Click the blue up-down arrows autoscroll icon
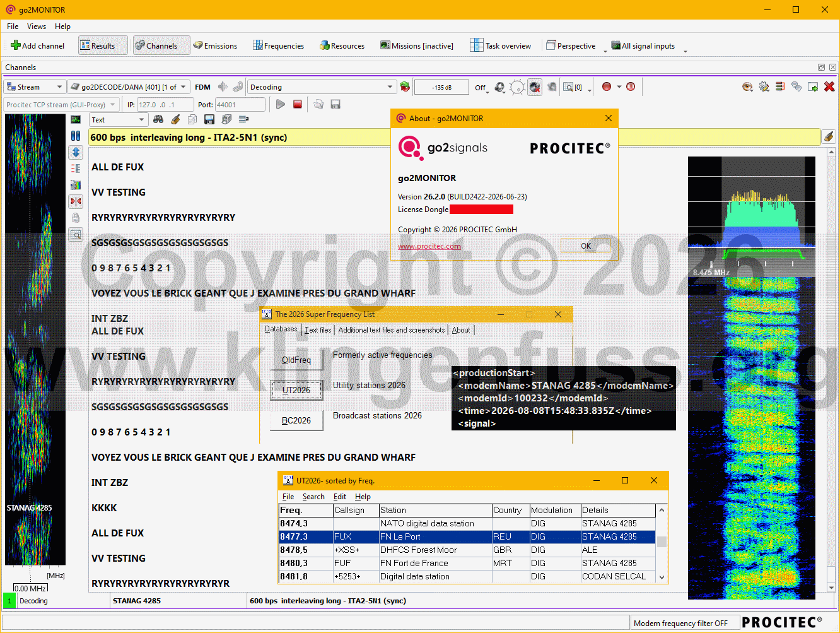840x633 pixels. [76, 152]
